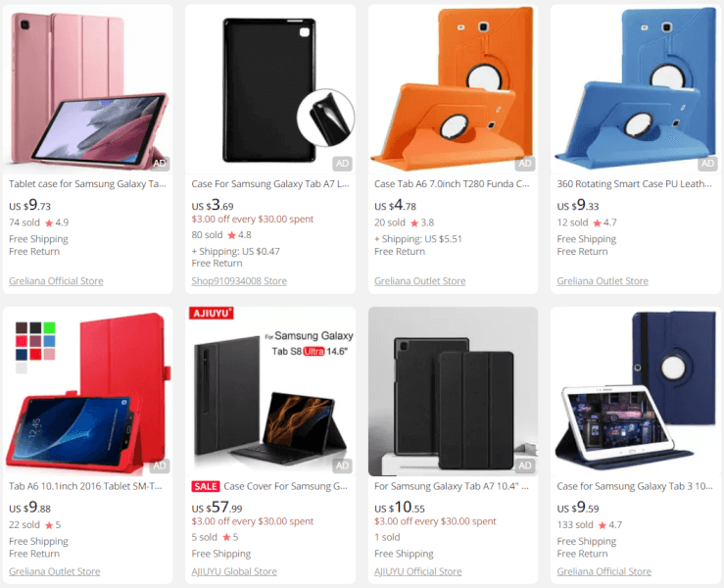This screenshot has width=724, height=588.
Task: Click the AD badge on black silicone case
Action: [342, 163]
